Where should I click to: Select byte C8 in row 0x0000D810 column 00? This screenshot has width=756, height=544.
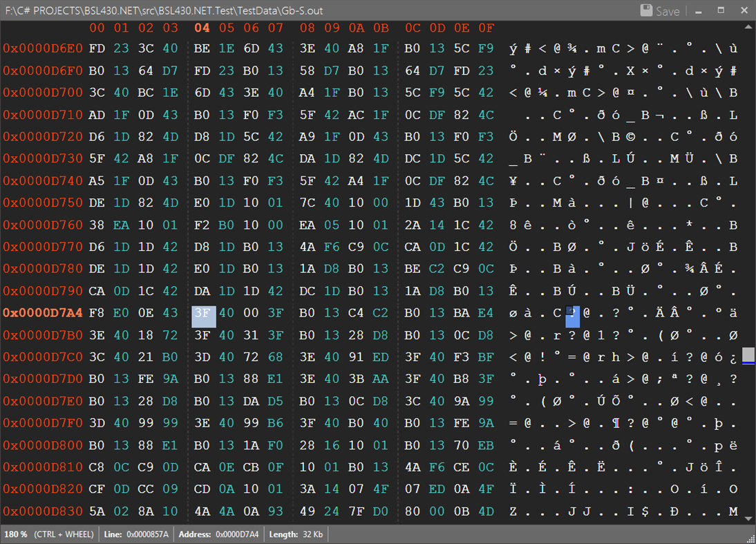pyautogui.click(x=97, y=467)
